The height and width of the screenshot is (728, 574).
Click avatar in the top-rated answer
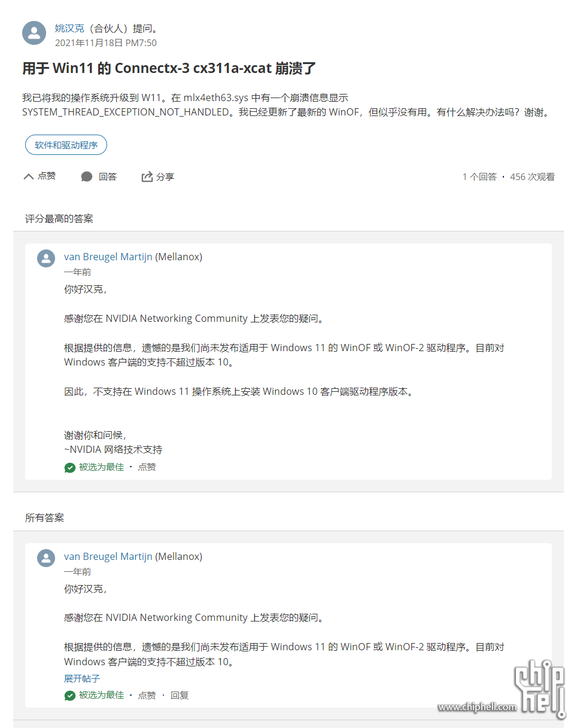pyautogui.click(x=46, y=259)
